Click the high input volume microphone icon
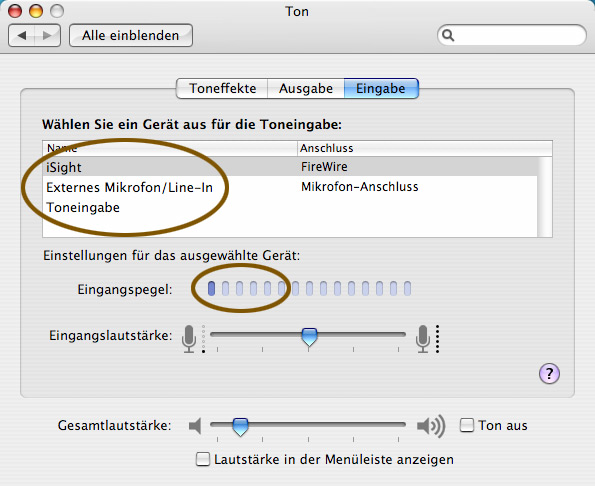The height and width of the screenshot is (486, 595). pyautogui.click(x=423, y=339)
